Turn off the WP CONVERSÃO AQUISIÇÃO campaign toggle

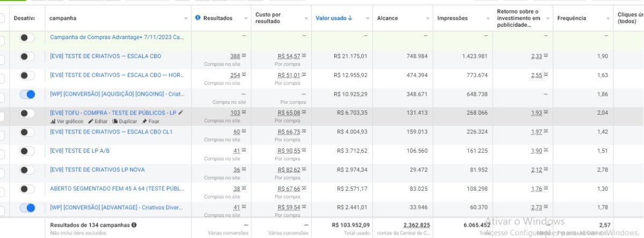tap(27, 94)
